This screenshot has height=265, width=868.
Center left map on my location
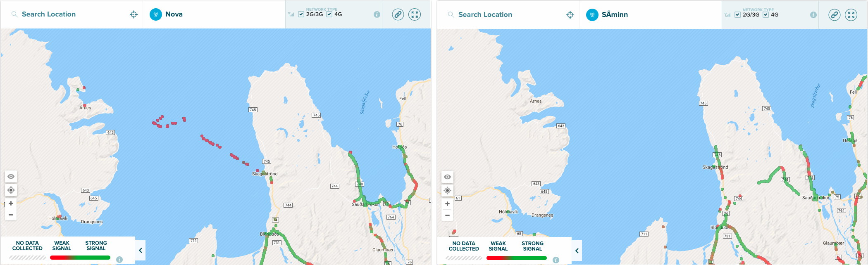pos(11,190)
